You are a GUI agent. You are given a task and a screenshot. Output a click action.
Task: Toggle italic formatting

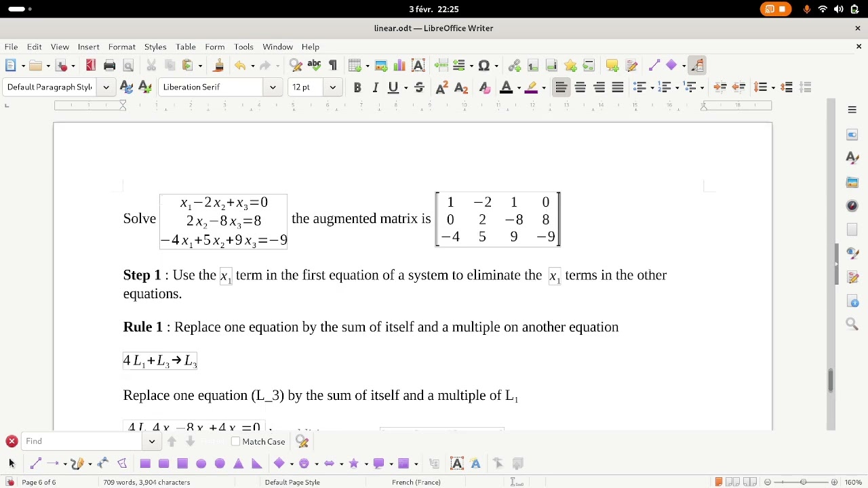coord(375,87)
